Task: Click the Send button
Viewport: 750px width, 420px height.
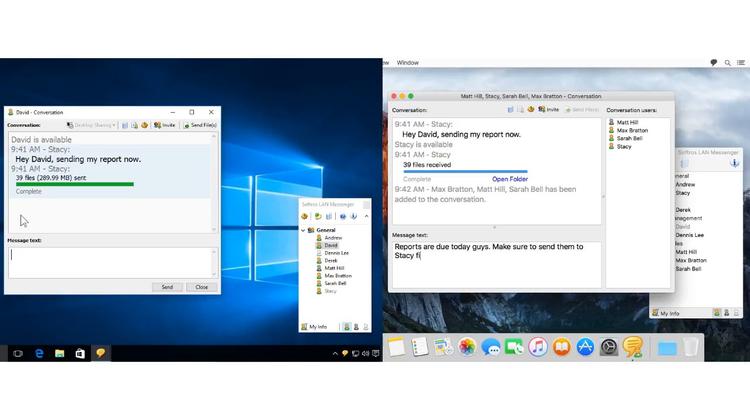Action: coord(167,287)
